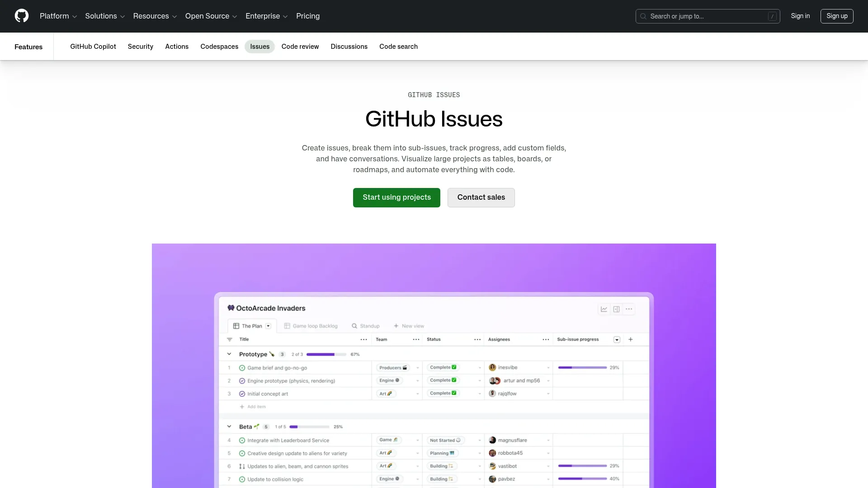Viewport: 868px width, 488px height.
Task: Open assignee dropdown for magnusflare
Action: [548, 440]
